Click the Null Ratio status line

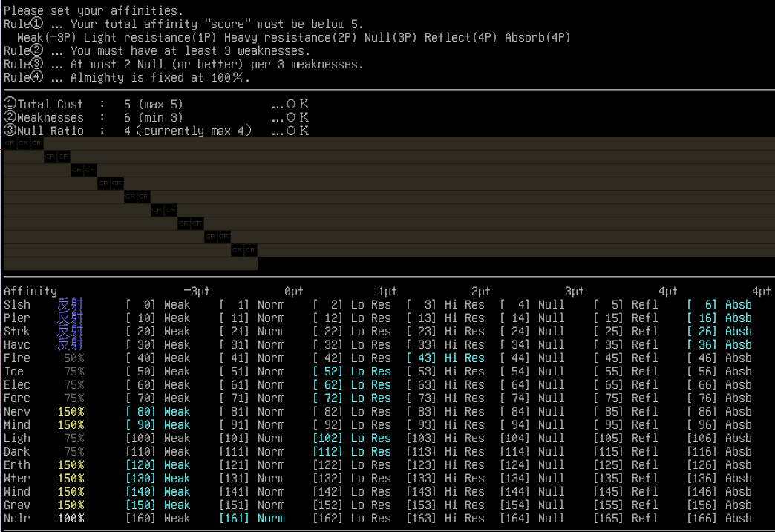click(156, 131)
